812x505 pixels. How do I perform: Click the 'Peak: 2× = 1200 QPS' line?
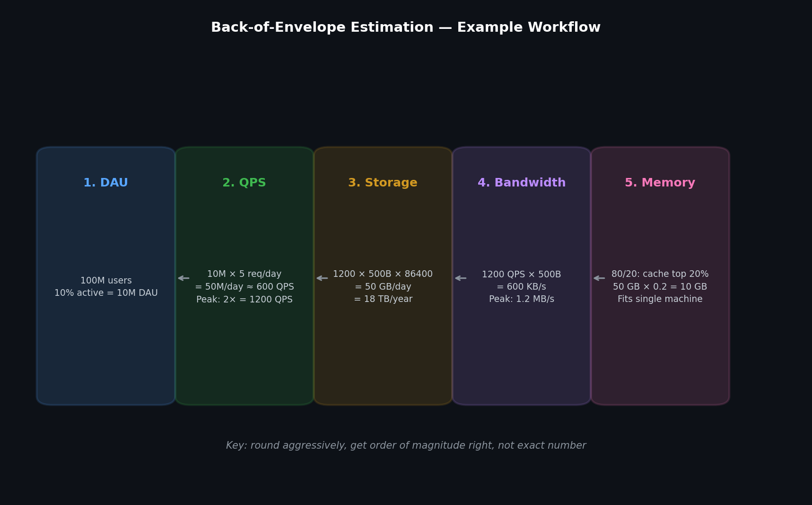pos(244,300)
